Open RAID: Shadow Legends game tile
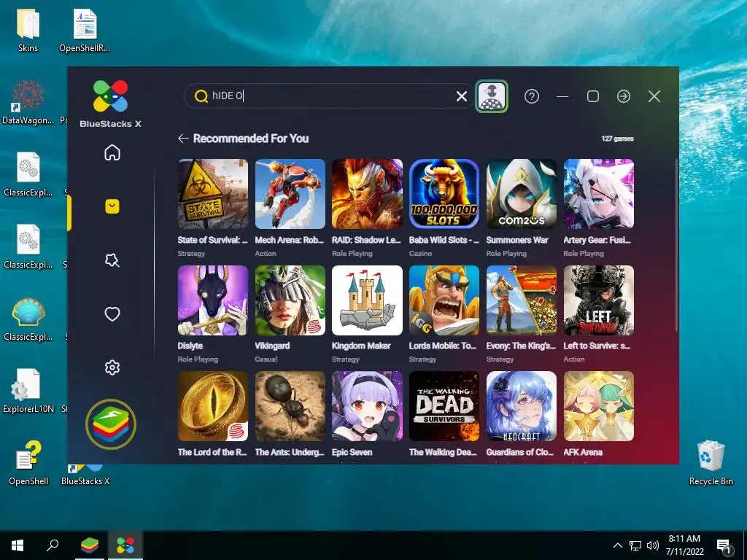This screenshot has width=747, height=560. (368, 194)
